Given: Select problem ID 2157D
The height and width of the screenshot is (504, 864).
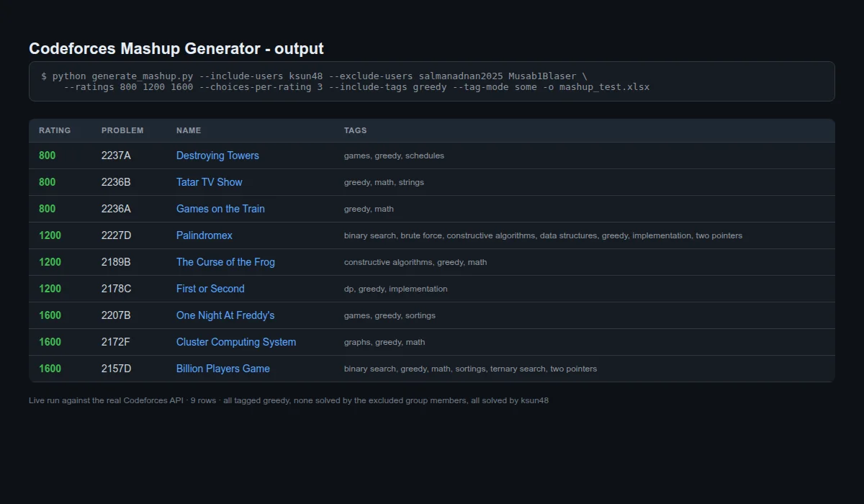Looking at the screenshot, I should click(116, 369).
